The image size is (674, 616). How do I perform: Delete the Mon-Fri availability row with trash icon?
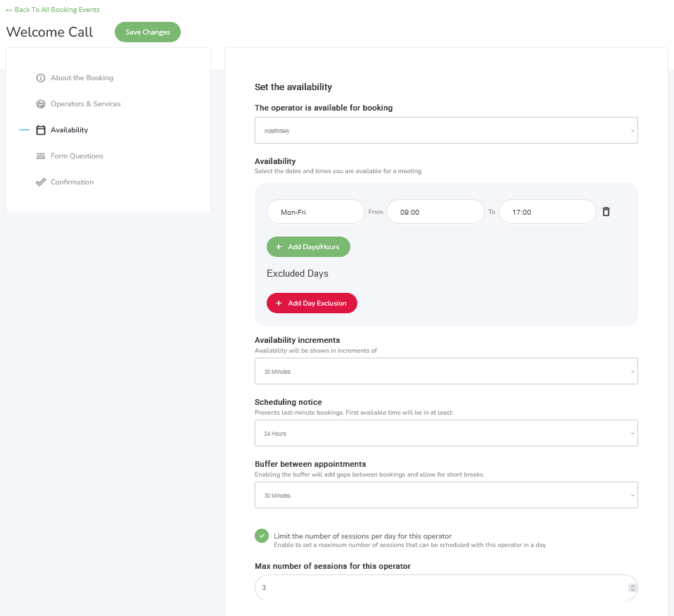606,212
